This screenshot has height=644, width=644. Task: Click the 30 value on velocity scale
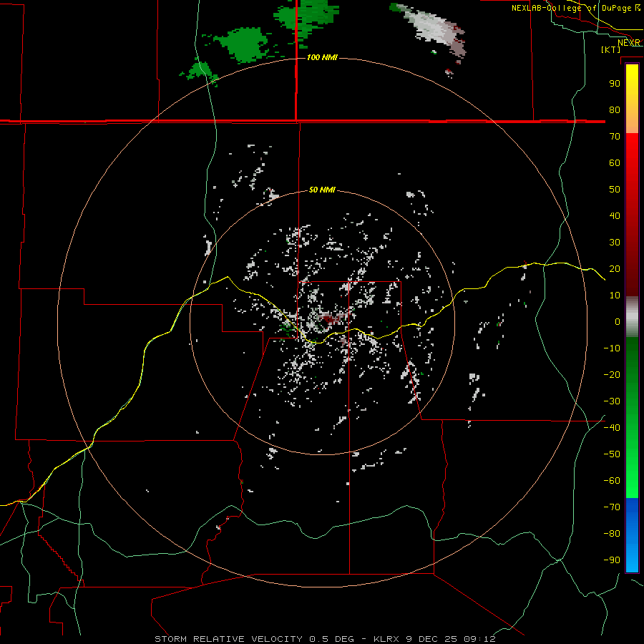point(615,243)
